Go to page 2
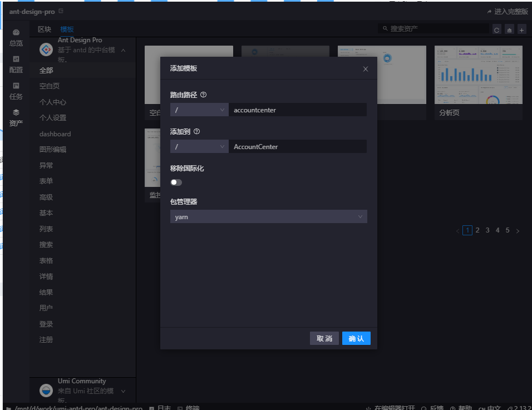Image resolution: width=532 pixels, height=410 pixels. click(x=477, y=230)
